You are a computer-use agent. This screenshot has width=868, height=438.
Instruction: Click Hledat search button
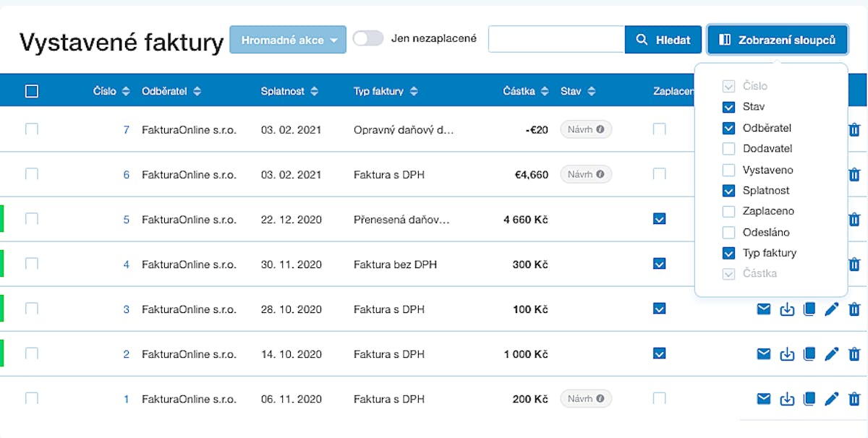coord(663,40)
